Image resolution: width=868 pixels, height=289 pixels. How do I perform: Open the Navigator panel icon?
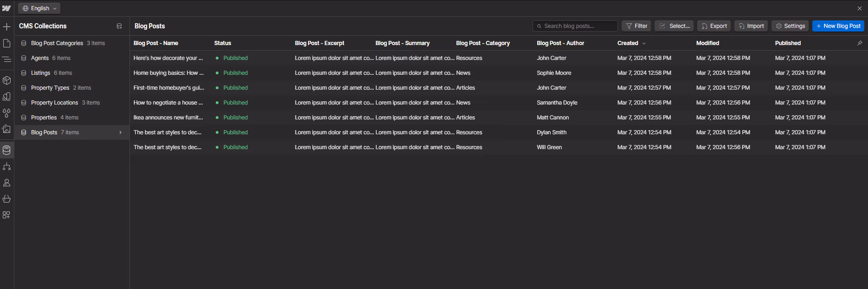(x=6, y=59)
